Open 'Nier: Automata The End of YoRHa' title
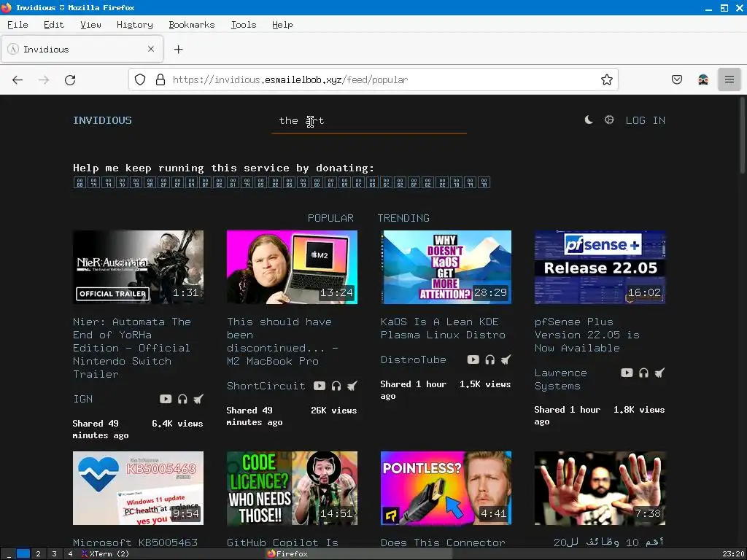 [132, 348]
